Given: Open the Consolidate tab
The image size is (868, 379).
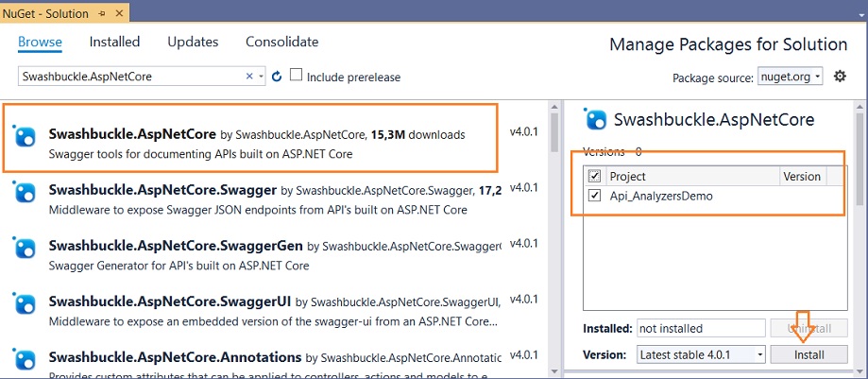Looking at the screenshot, I should pyautogui.click(x=281, y=43).
